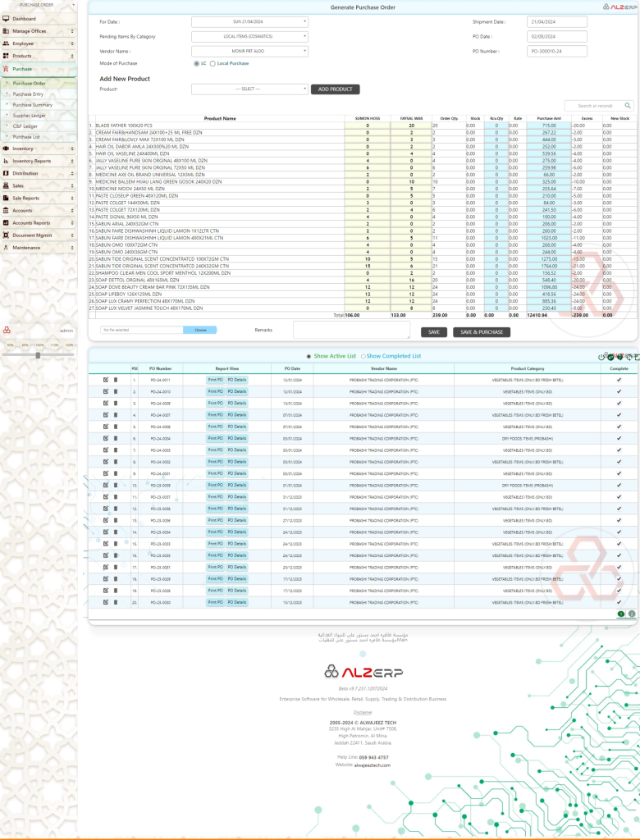This screenshot has width=640, height=840.
Task: Click the Accounts Reports icon
Action: (x=6, y=223)
